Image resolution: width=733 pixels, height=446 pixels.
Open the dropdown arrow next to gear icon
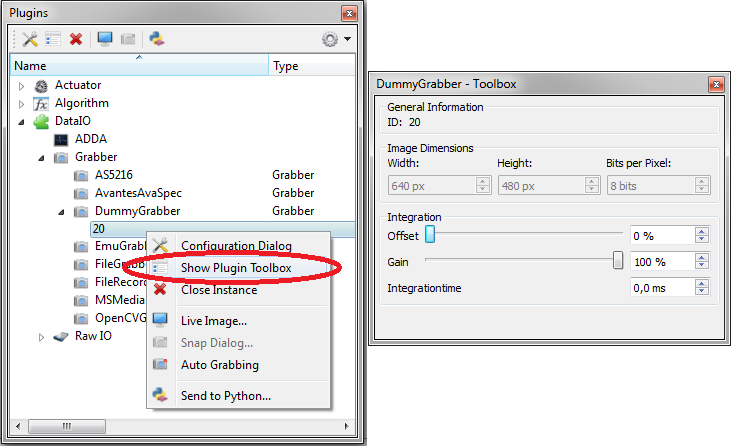[x=347, y=39]
